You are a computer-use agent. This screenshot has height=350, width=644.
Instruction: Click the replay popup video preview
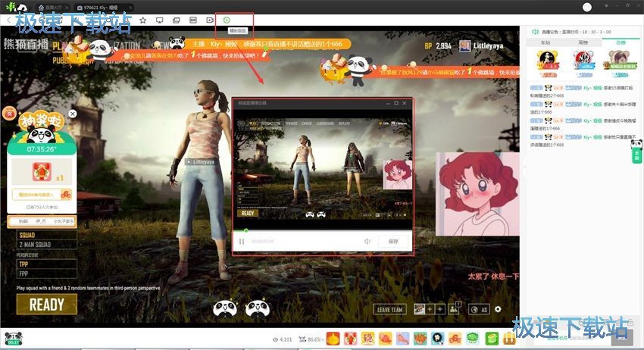[x=323, y=169]
